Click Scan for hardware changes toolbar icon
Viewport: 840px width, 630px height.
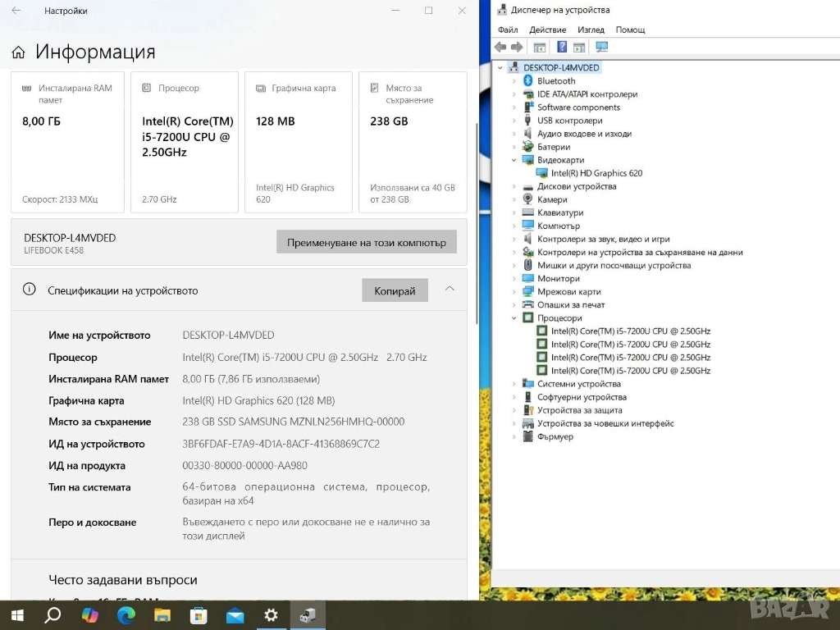pyautogui.click(x=601, y=48)
